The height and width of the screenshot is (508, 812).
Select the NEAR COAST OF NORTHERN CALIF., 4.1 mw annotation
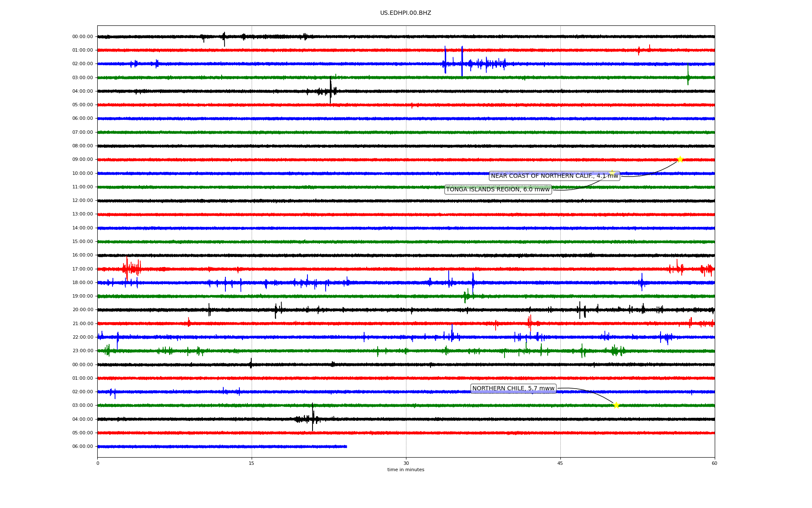[554, 176]
